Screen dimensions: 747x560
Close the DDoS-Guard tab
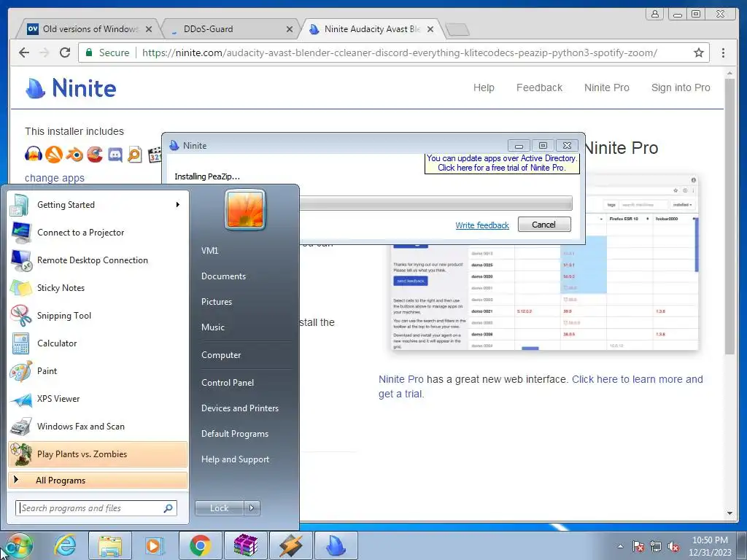tap(289, 29)
